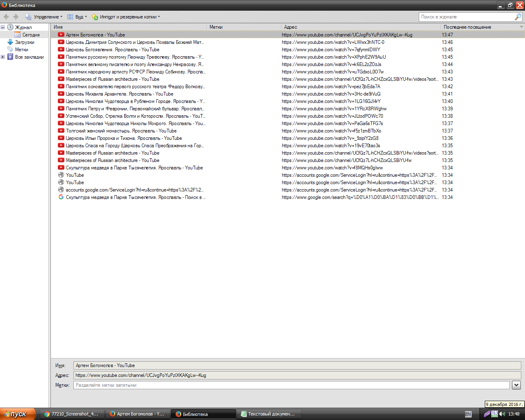The width and height of the screenshot is (525, 420).
Task: Select Церковь Николая Чудотворца в Рубленом Городе entry
Action: point(288,101)
